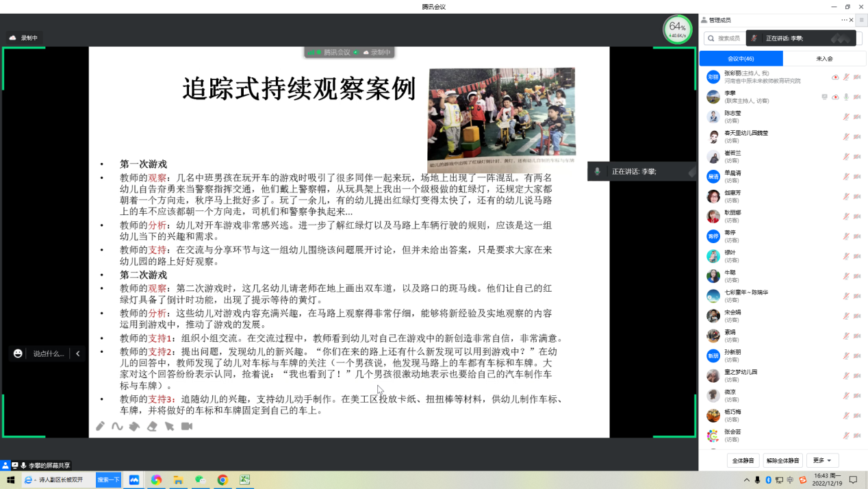The width and height of the screenshot is (868, 489).
Task: Select the pencil annotation tool
Action: 100,426
